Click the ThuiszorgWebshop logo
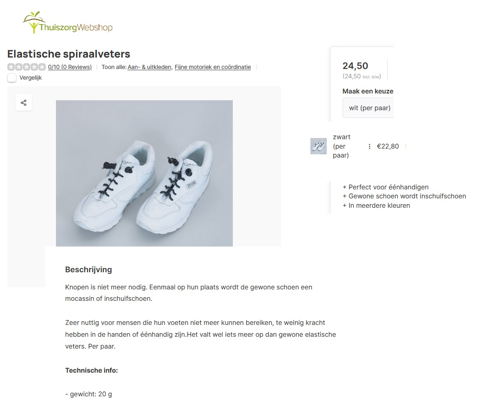The image size is (504, 420). click(x=68, y=23)
